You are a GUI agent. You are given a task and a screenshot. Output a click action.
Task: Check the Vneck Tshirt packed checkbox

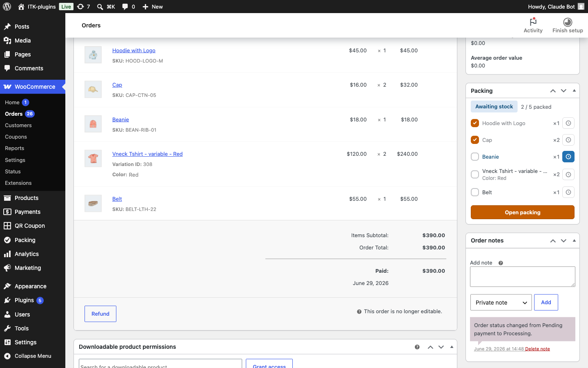click(475, 175)
